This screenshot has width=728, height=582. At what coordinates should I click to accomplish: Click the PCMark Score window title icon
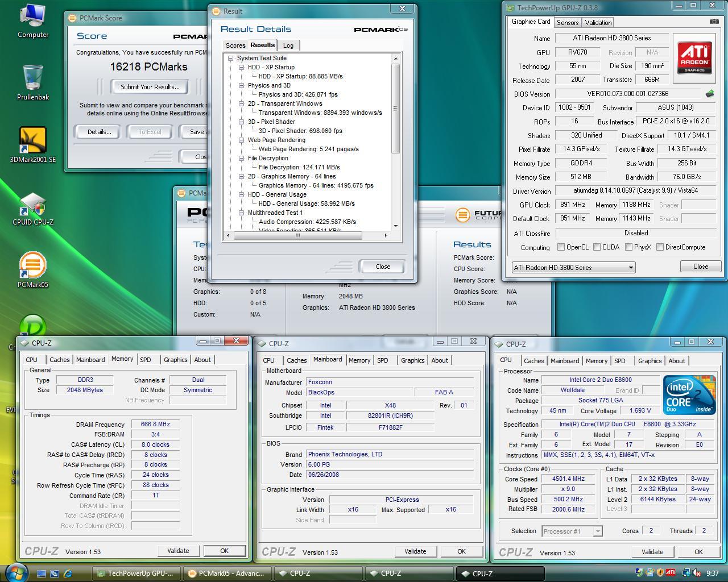point(72,18)
